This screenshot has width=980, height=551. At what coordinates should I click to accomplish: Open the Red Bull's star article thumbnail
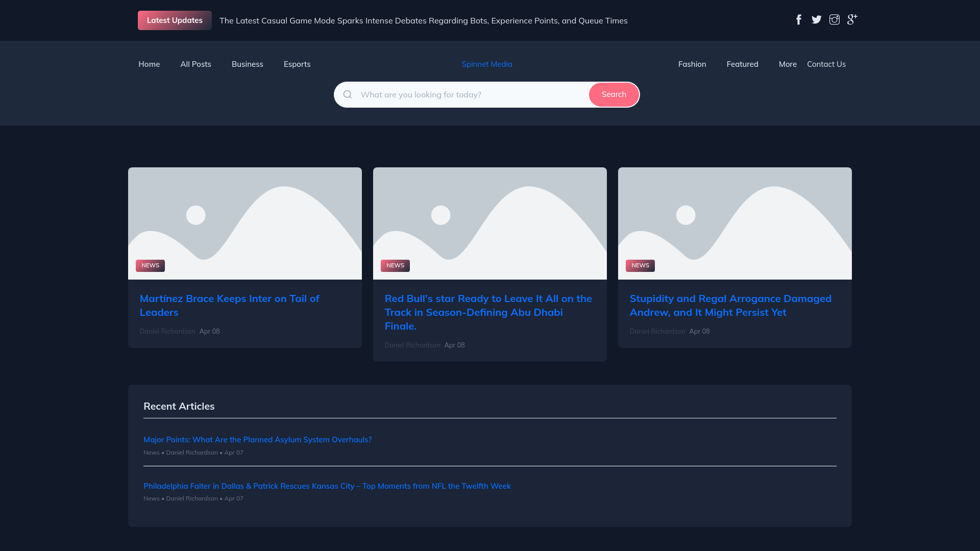pos(490,223)
